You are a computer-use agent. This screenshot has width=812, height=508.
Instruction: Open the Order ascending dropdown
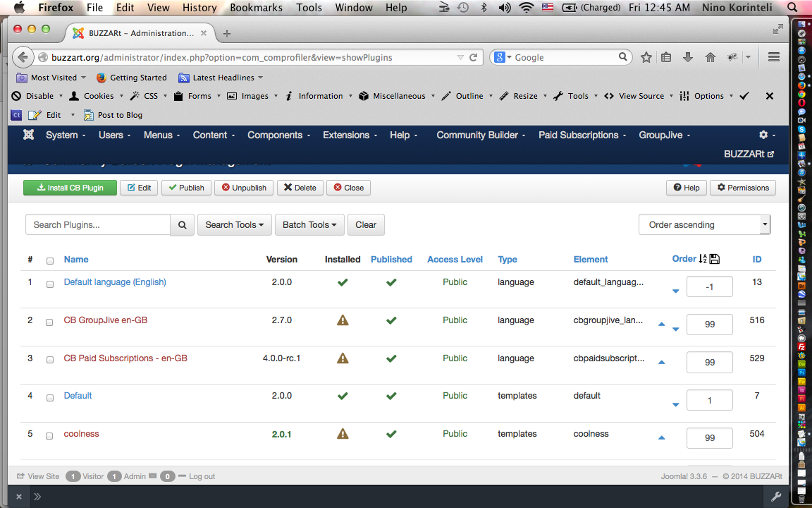(x=704, y=224)
